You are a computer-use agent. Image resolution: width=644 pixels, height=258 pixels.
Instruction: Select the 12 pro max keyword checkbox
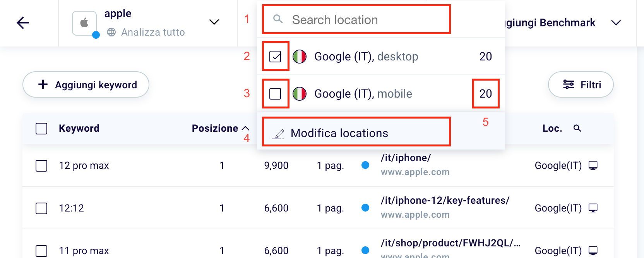point(41,166)
